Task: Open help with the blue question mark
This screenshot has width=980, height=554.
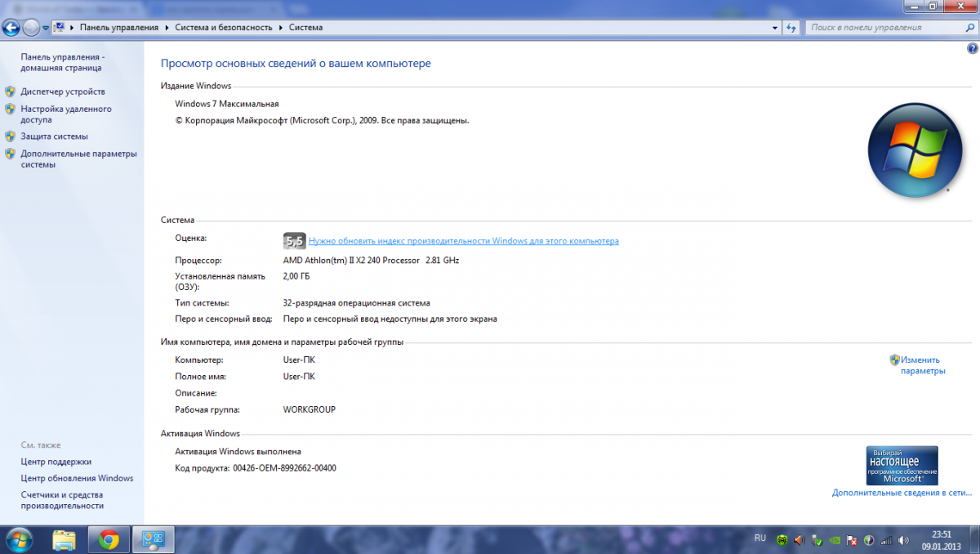Action: coord(972,49)
